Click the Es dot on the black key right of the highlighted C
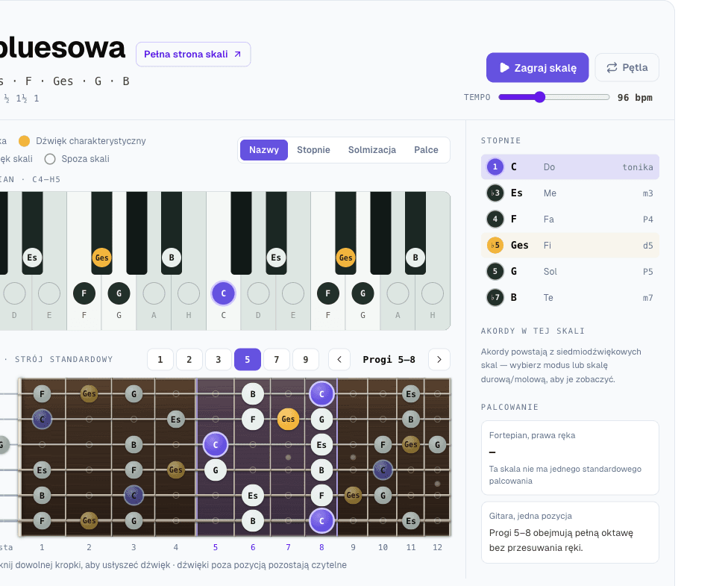The image size is (728, 586). 276,258
